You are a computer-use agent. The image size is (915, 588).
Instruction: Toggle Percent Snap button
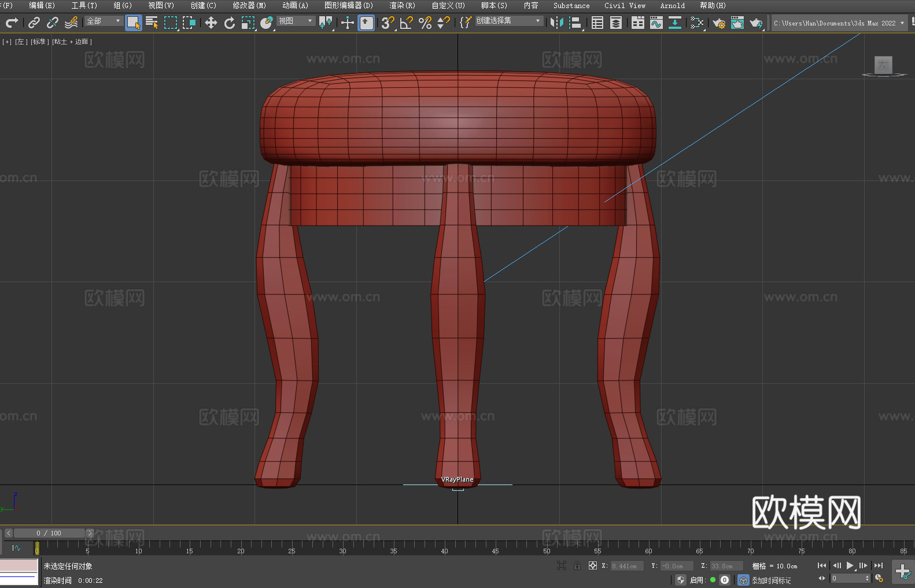425,23
